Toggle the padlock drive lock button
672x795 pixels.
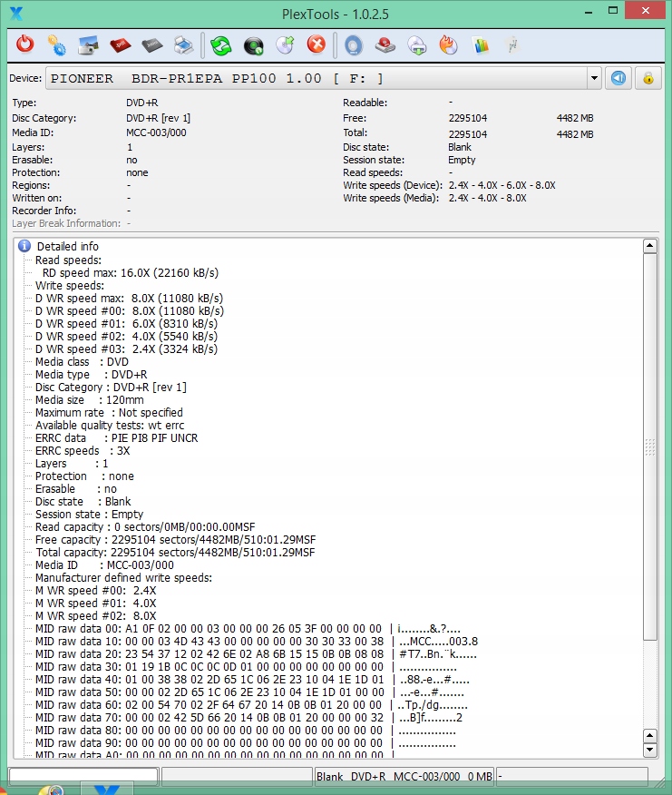click(648, 78)
